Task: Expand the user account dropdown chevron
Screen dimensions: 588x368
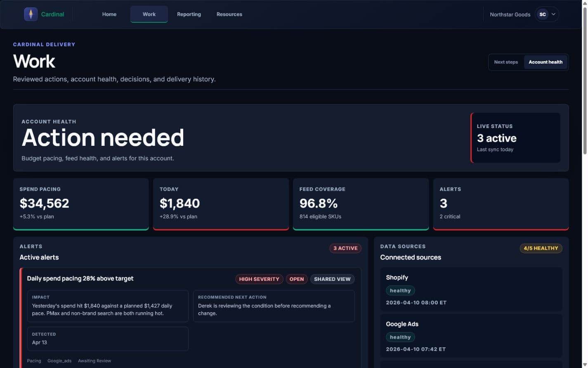Action: [x=554, y=14]
